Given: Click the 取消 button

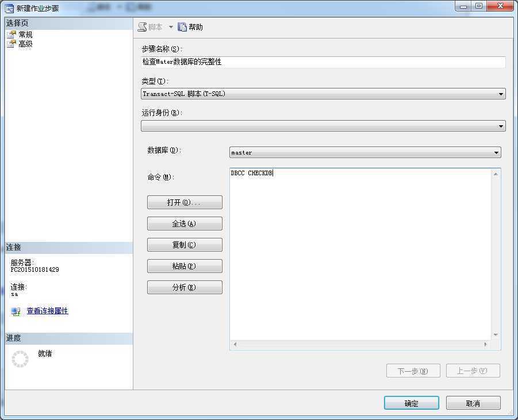Looking at the screenshot, I should click(473, 403).
